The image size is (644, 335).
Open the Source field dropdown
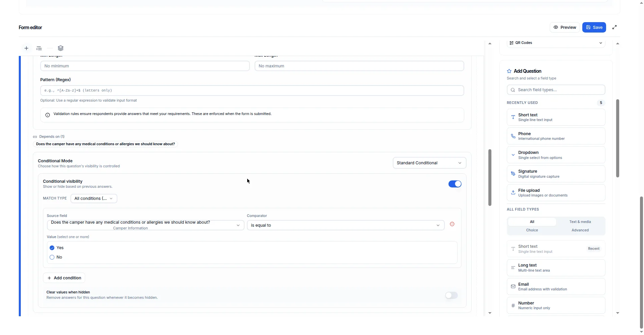click(146, 225)
